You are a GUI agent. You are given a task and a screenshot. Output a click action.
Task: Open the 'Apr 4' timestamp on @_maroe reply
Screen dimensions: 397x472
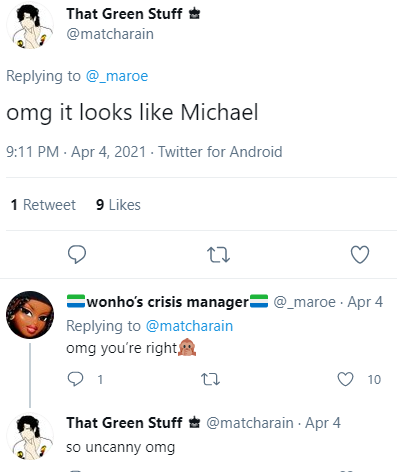tap(365, 302)
